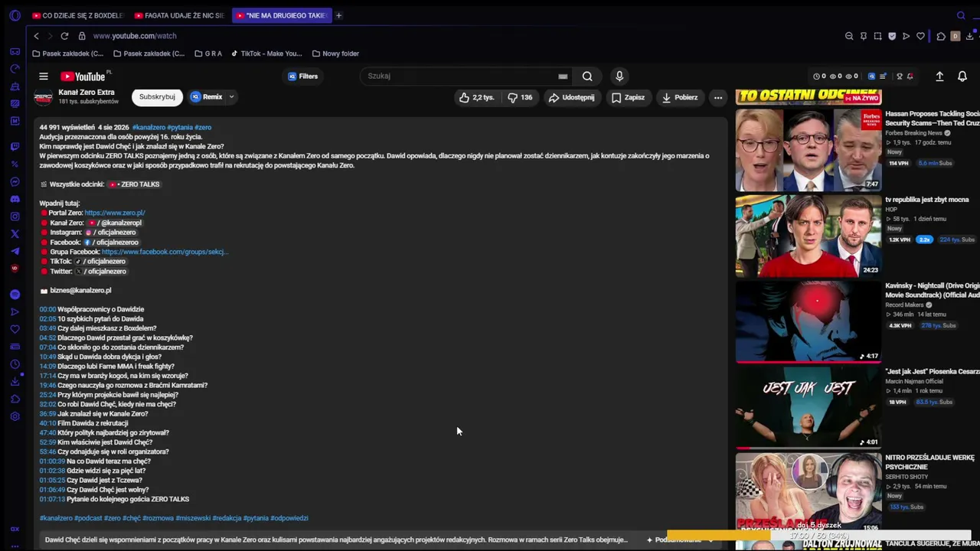The image size is (980, 551).
Task: Open Discord in the Opera sidebar
Action: click(x=15, y=199)
